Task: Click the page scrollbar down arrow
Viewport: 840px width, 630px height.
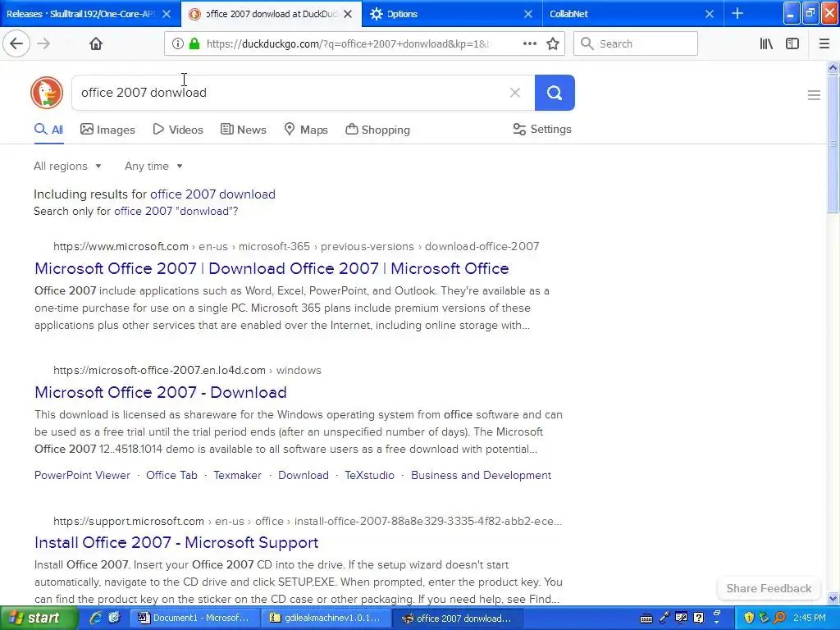Action: coord(833,599)
